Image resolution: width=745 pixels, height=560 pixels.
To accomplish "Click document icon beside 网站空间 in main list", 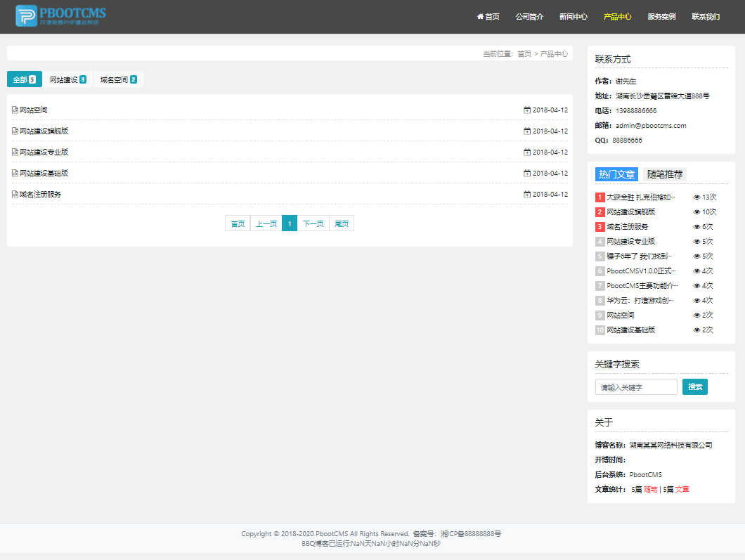I will click(15, 110).
